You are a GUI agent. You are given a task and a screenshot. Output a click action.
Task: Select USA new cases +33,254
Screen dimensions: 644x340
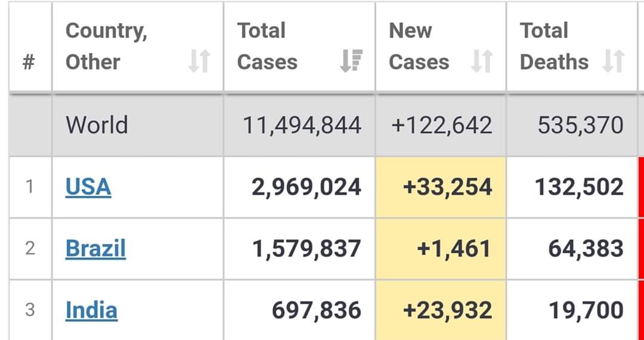pyautogui.click(x=447, y=188)
